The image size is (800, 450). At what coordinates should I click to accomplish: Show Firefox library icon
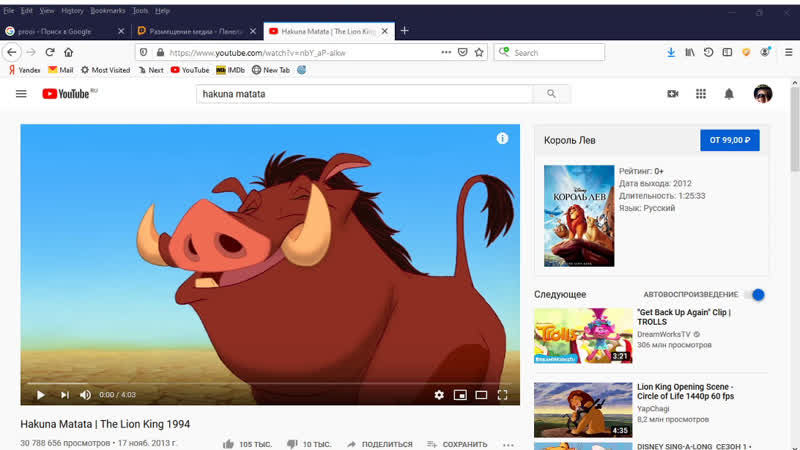tap(690, 52)
